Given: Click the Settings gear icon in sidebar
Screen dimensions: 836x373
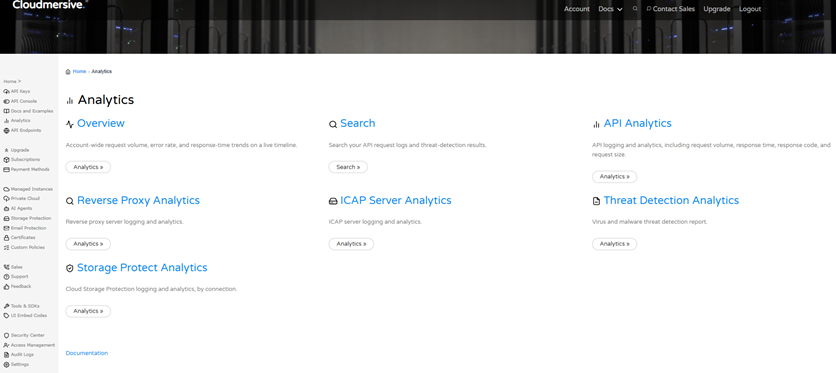Looking at the screenshot, I should click(x=6, y=364).
